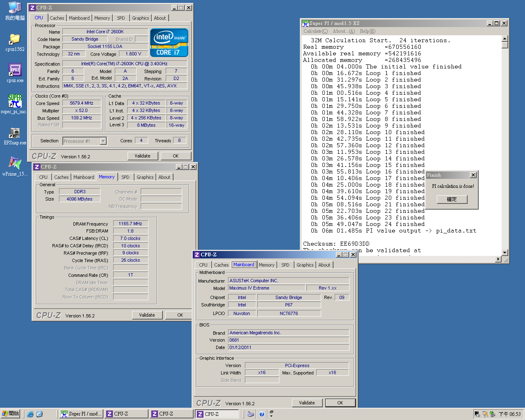Open the Calculate menu in Super PI
This screenshot has width=525, height=420.
[315, 31]
